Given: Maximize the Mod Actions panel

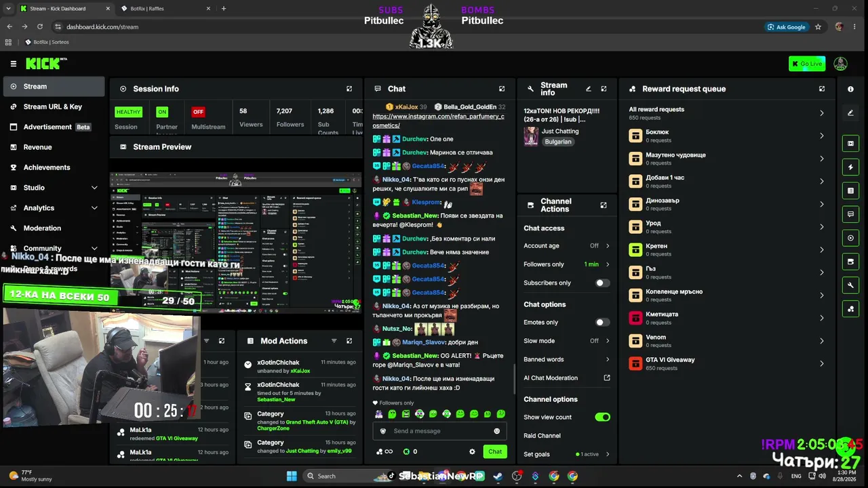Looking at the screenshot, I should [x=349, y=341].
